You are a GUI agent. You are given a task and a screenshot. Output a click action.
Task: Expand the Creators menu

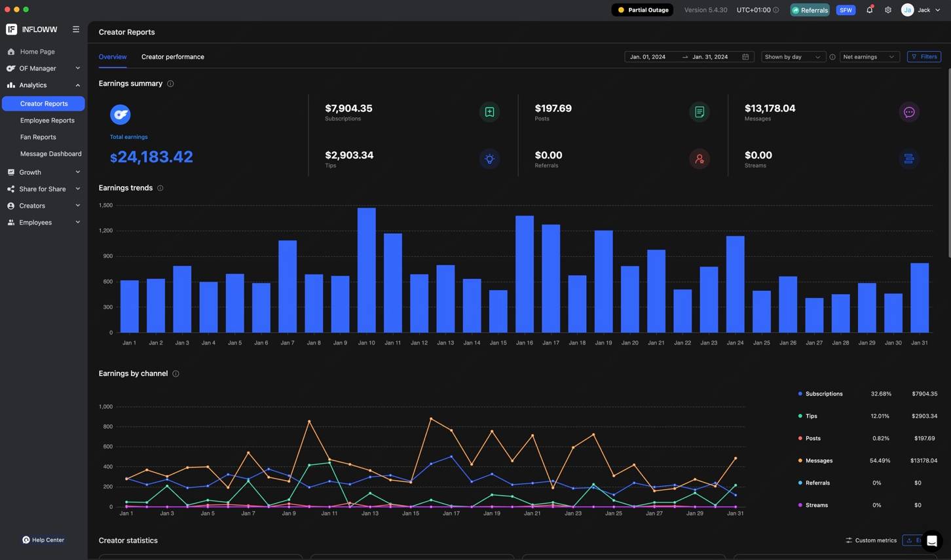[43, 206]
